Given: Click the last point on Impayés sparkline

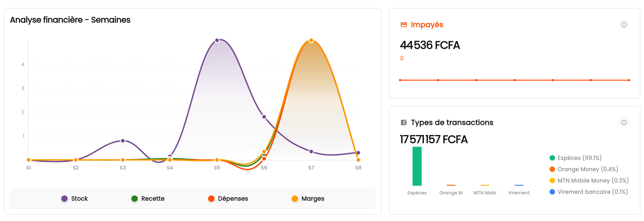Looking at the screenshot, I should (629, 80).
